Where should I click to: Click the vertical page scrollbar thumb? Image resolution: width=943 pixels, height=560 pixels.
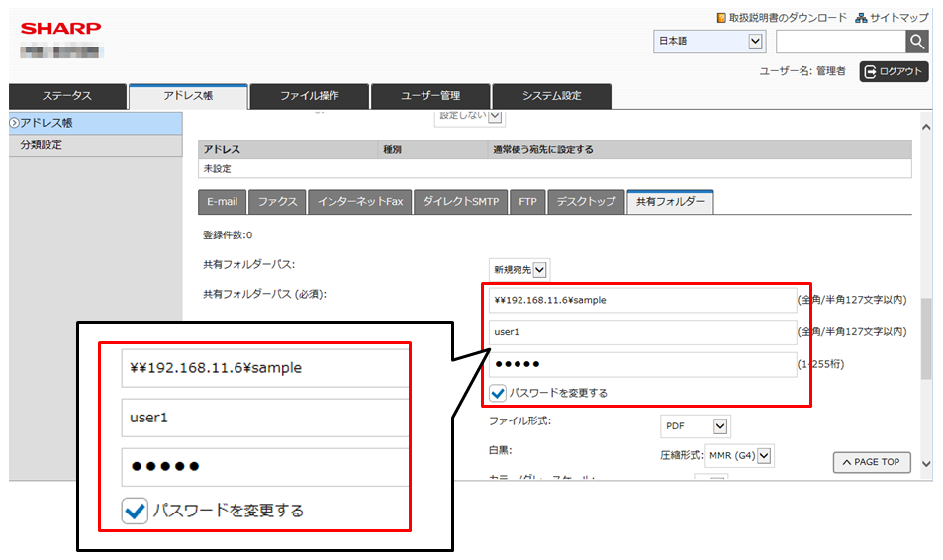926,338
